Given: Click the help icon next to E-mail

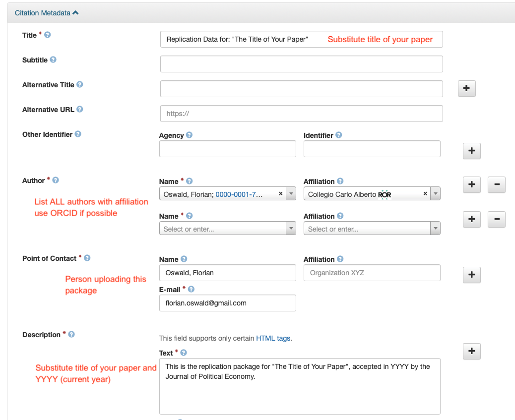Looking at the screenshot, I should click(191, 289).
